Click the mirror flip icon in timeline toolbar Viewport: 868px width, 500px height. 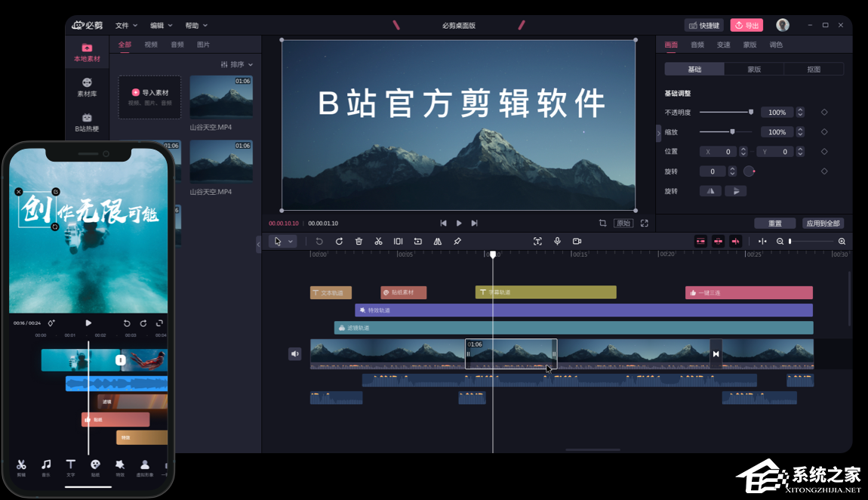[437, 242]
